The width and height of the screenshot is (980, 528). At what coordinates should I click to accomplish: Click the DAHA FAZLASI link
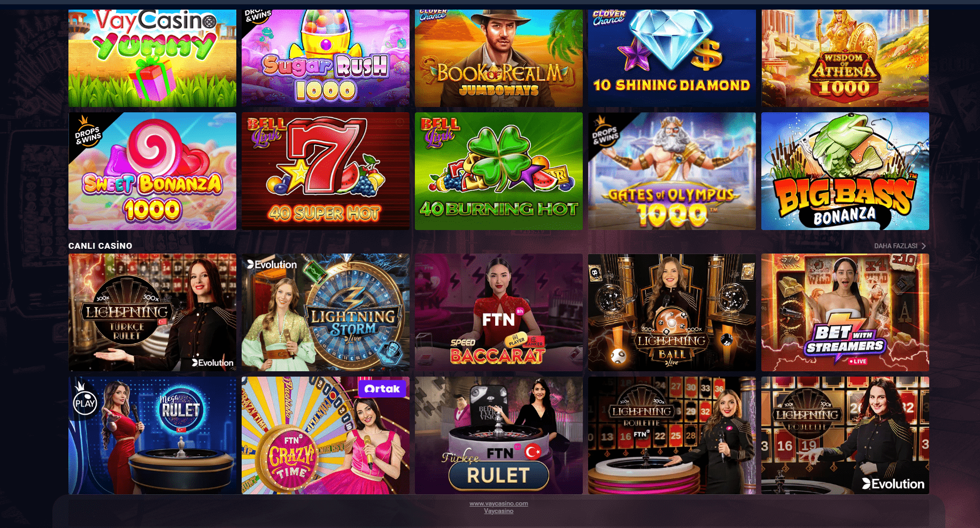(896, 246)
